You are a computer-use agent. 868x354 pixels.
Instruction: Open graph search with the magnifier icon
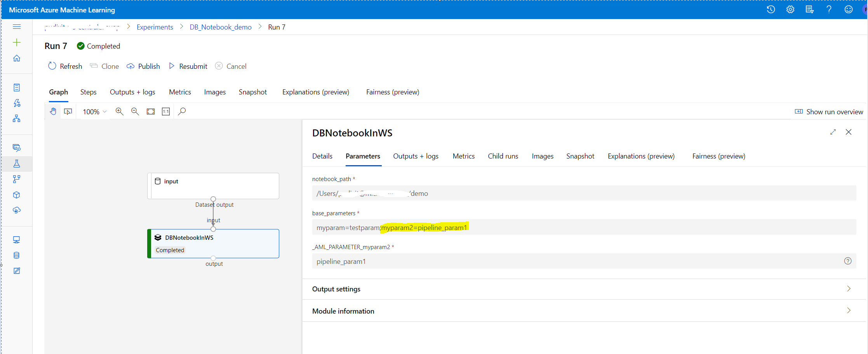click(x=181, y=112)
